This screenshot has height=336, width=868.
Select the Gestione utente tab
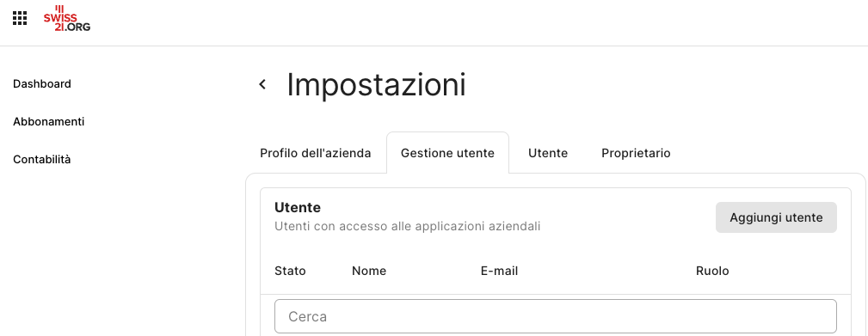447,153
